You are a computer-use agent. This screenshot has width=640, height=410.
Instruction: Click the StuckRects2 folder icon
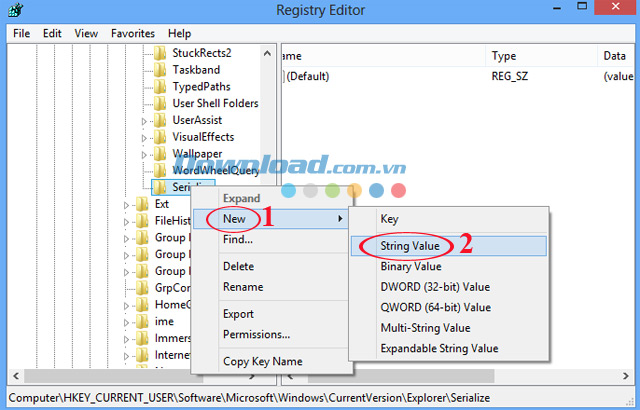pyautogui.click(x=160, y=53)
